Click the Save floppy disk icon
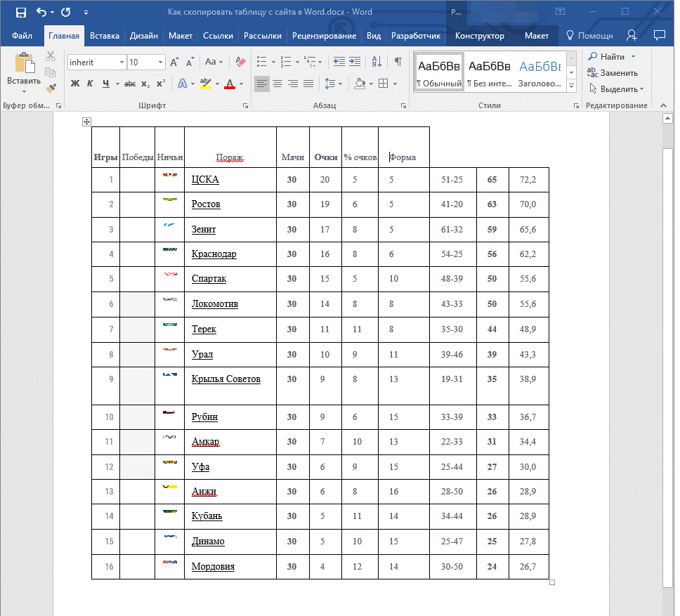The height and width of the screenshot is (616, 680). pyautogui.click(x=20, y=12)
